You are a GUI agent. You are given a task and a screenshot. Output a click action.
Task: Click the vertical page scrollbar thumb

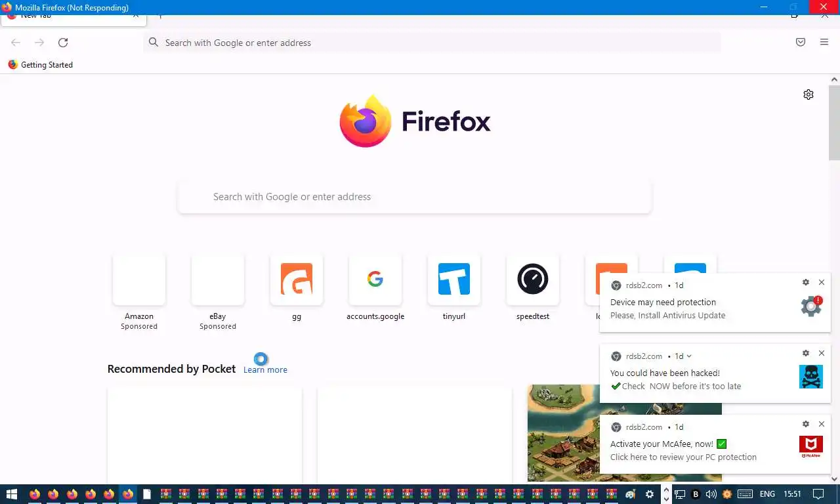point(834,122)
